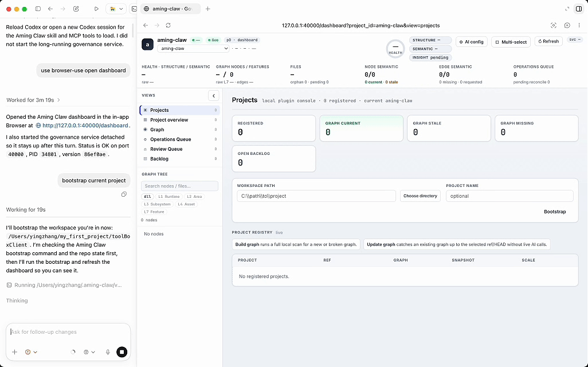588x367 pixels.
Task: Expand the 'Worked for 3m 19s' details
Action: [x=33, y=100]
